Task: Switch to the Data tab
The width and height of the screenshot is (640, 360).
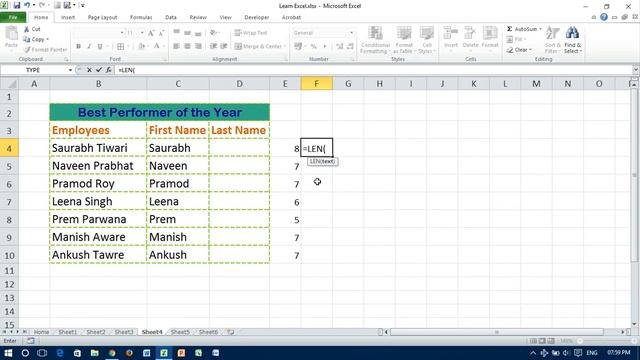Action: pyautogui.click(x=171, y=18)
